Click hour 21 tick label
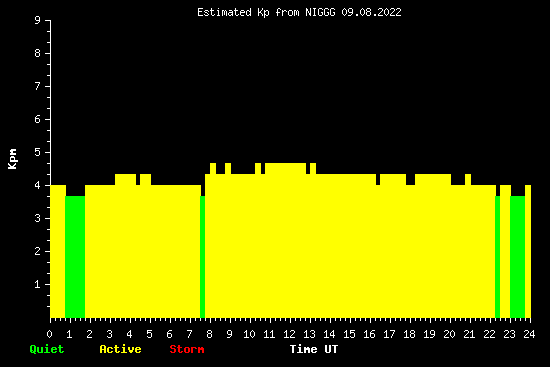Screen dimensions: 550x367 point(469,334)
